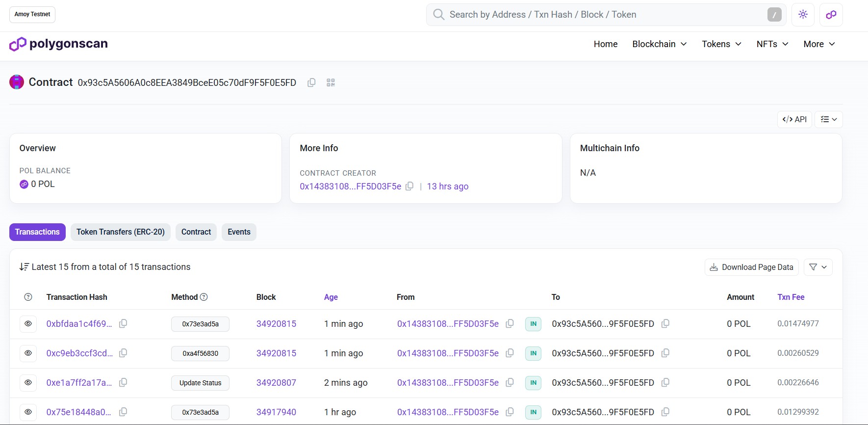Copy the contract address
This screenshot has height=425, width=868.
311,82
